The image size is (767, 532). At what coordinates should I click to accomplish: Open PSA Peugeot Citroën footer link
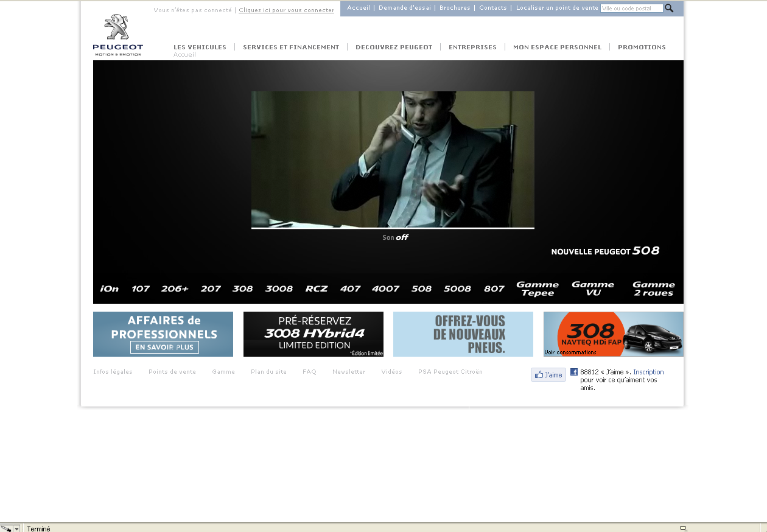[450, 372]
